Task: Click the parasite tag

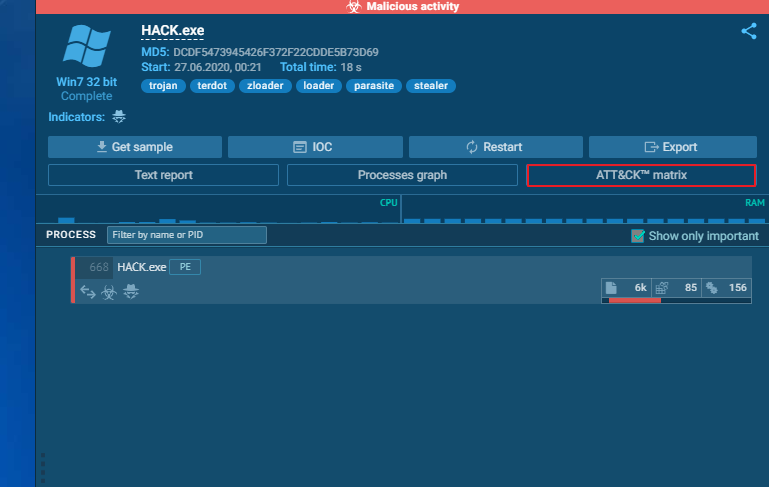Action: (374, 86)
